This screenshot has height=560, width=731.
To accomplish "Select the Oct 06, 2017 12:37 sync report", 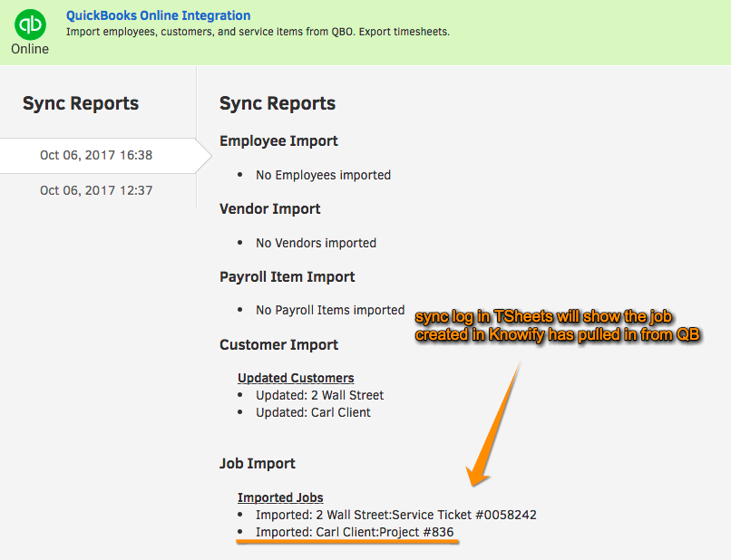I will point(96,190).
